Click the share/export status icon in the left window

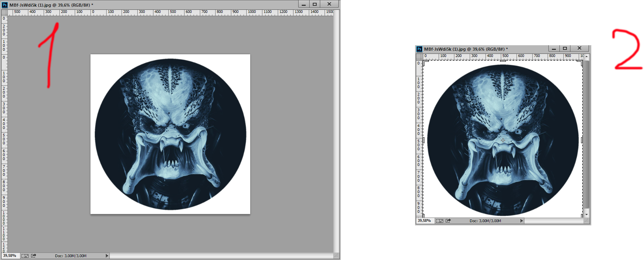[x=34, y=256]
